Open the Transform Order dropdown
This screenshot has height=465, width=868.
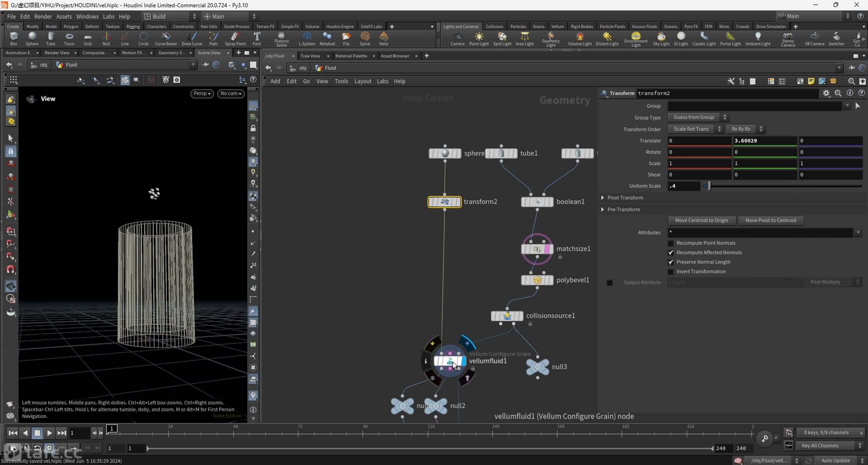click(696, 129)
